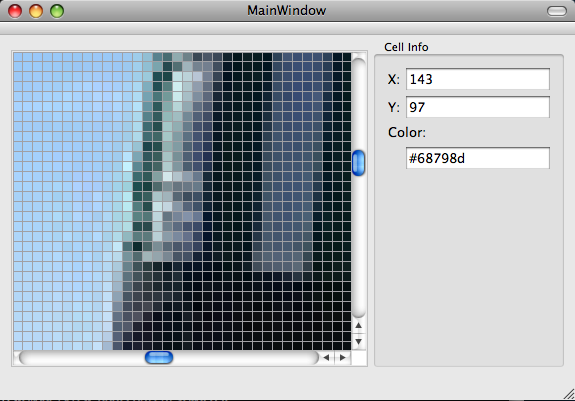The height and width of the screenshot is (401, 575).
Task: Click the horizontal scrollbar left arrow
Action: pyautogui.click(x=326, y=357)
